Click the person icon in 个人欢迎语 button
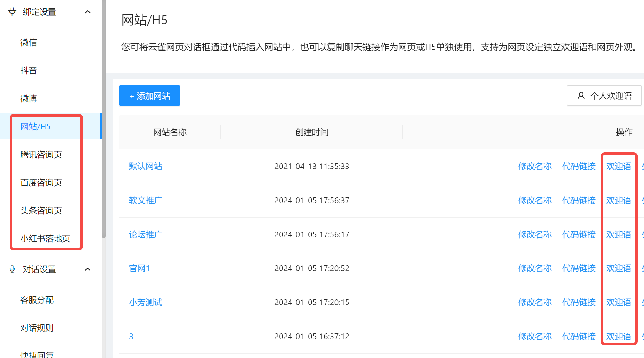Screen dimensions: 644x358 pyautogui.click(x=581, y=96)
